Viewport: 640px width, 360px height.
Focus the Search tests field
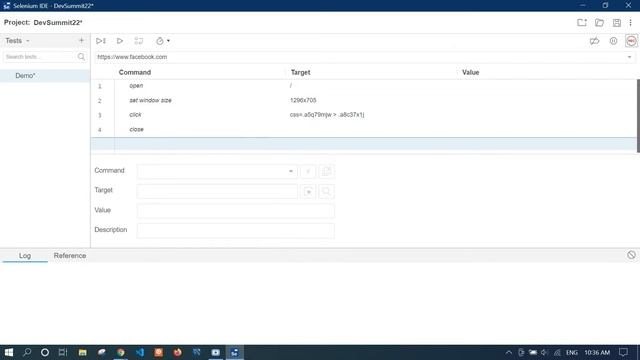[39, 57]
